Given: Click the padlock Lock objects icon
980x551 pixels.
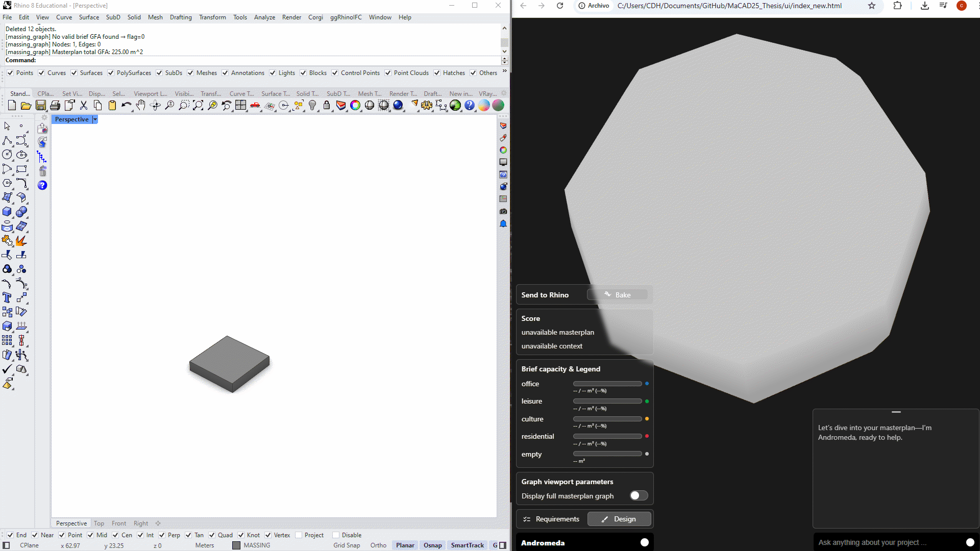Looking at the screenshot, I should tap(327, 106).
